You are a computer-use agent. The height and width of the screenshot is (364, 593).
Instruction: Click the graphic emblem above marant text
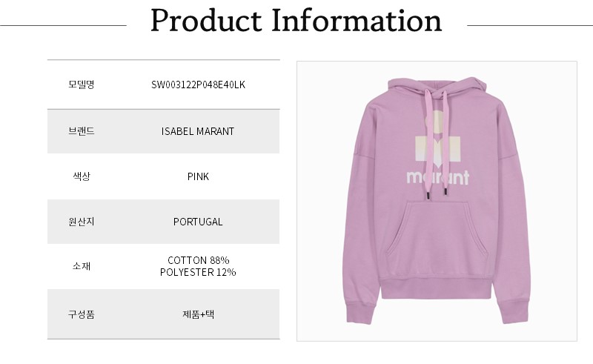point(437,142)
